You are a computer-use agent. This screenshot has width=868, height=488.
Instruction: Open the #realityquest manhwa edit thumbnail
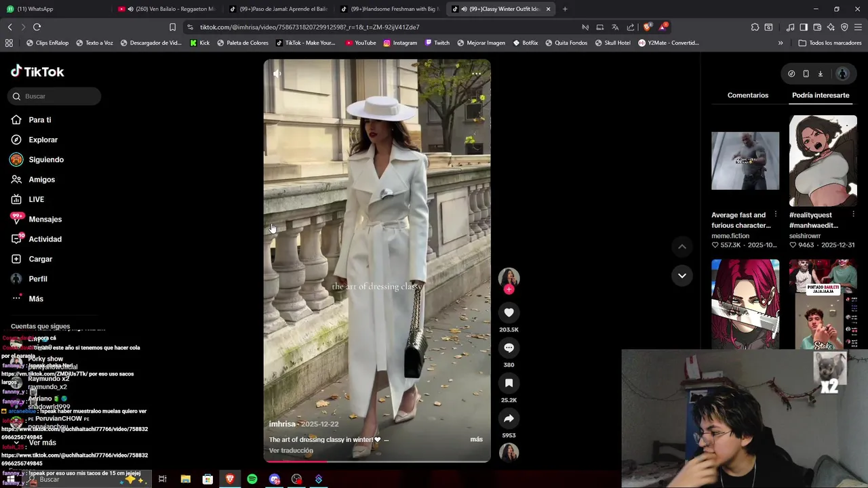[x=823, y=161]
